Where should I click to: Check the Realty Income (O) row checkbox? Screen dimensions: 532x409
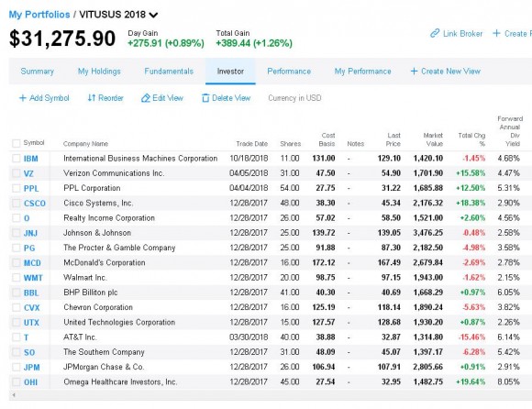(16, 217)
